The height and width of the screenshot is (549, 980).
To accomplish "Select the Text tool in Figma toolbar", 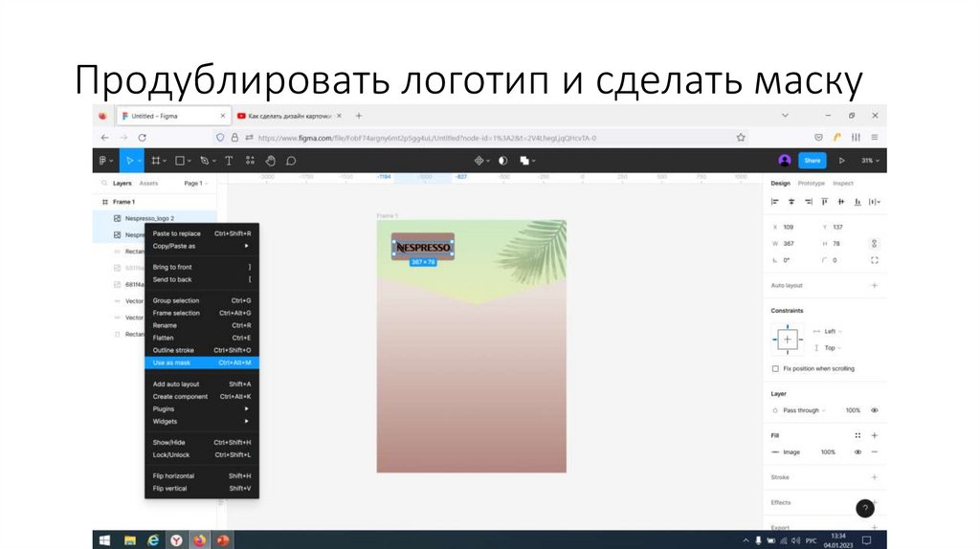I will pyautogui.click(x=228, y=161).
